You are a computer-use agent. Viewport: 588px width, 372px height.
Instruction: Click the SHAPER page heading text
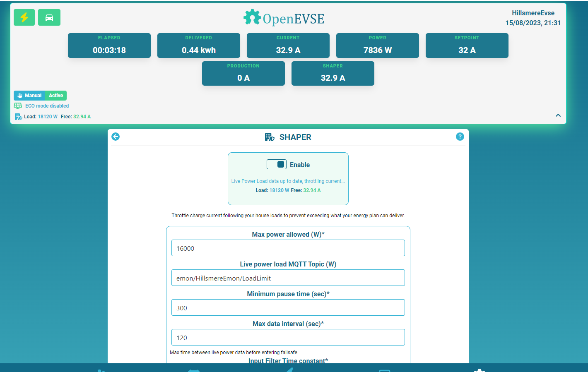[295, 137]
